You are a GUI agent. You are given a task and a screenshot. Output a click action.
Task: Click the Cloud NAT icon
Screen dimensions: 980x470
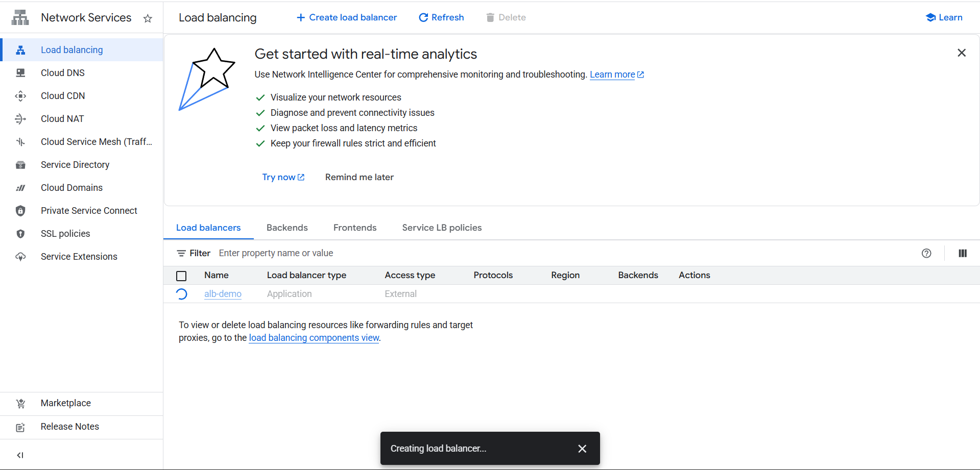point(20,119)
